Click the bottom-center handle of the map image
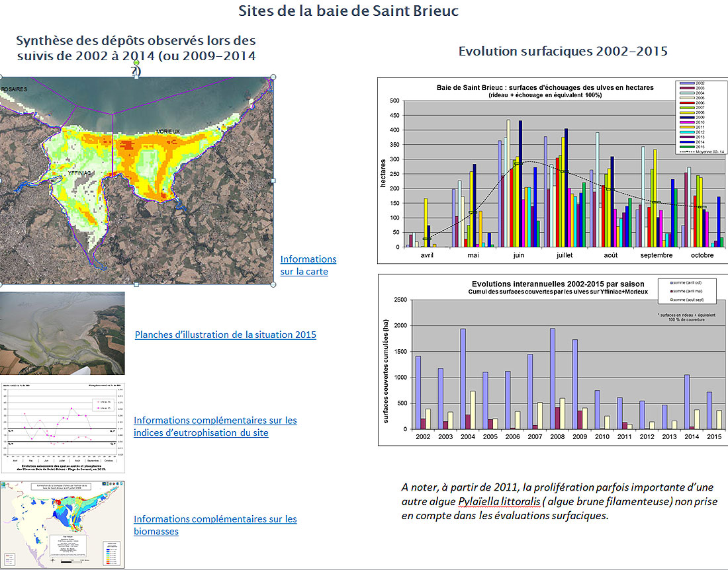Image resolution: width=728 pixels, height=570 pixels. [136, 284]
